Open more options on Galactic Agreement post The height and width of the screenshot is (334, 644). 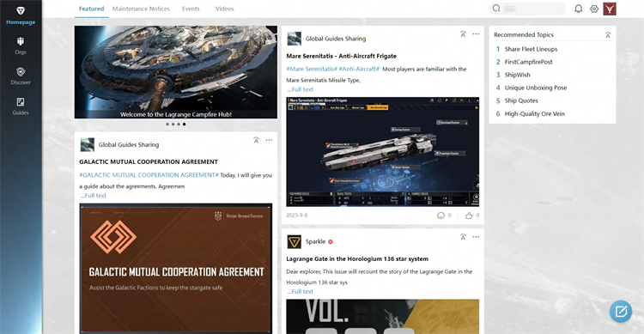(x=269, y=140)
